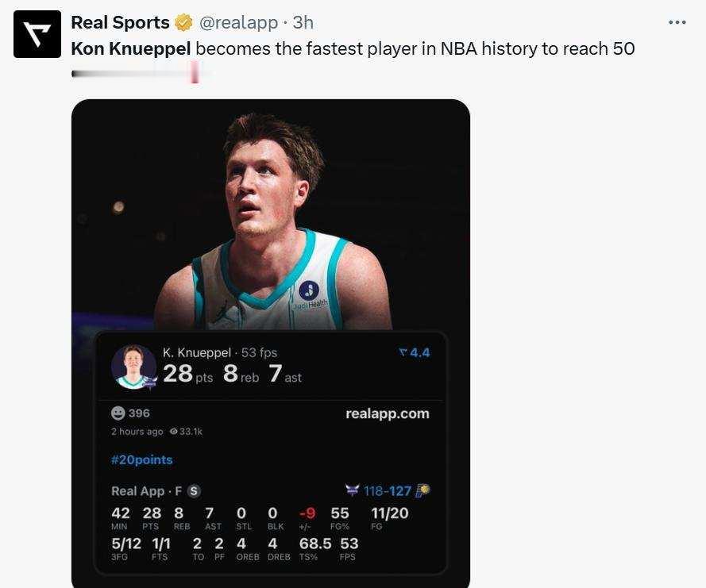Click the 3h timestamp
The image size is (706, 588).
tap(303, 22)
